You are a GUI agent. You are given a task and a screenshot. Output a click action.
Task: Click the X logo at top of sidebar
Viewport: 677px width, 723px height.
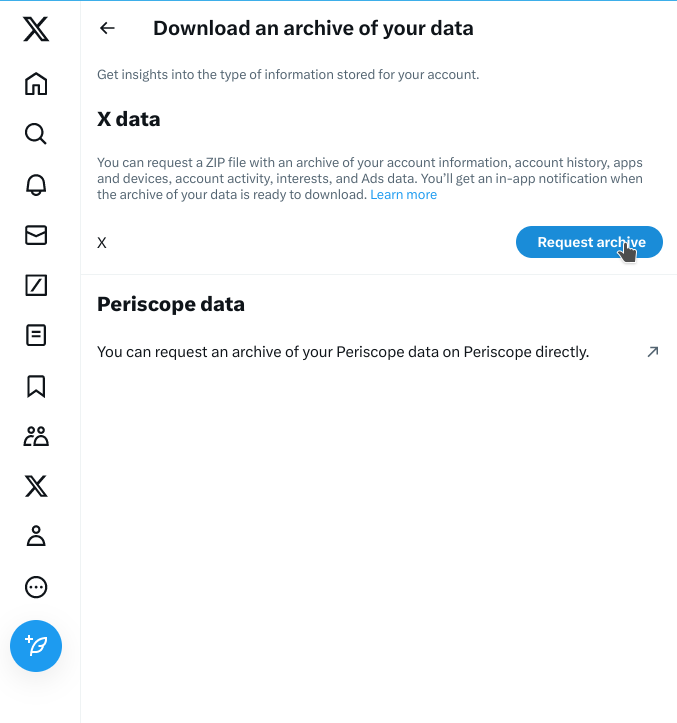tap(36, 30)
